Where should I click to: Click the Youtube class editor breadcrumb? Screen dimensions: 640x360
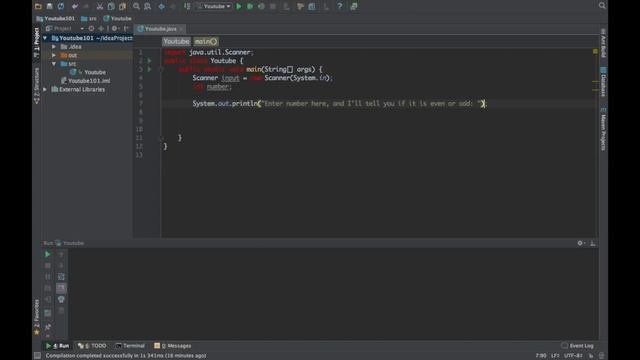(x=176, y=41)
